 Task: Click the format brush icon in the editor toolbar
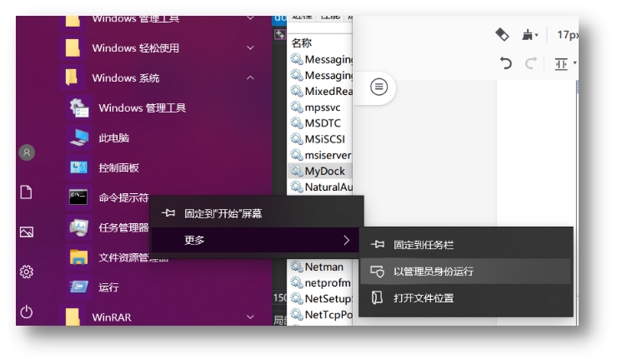click(527, 35)
